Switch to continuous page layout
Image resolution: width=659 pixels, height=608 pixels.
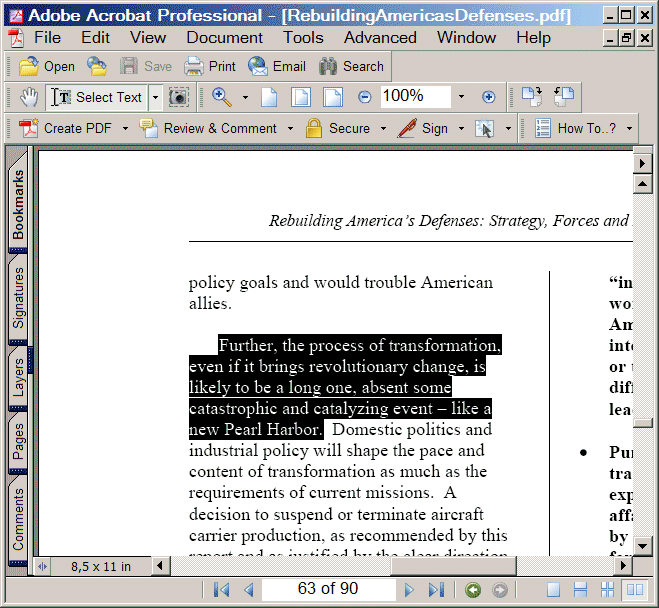tap(580, 590)
